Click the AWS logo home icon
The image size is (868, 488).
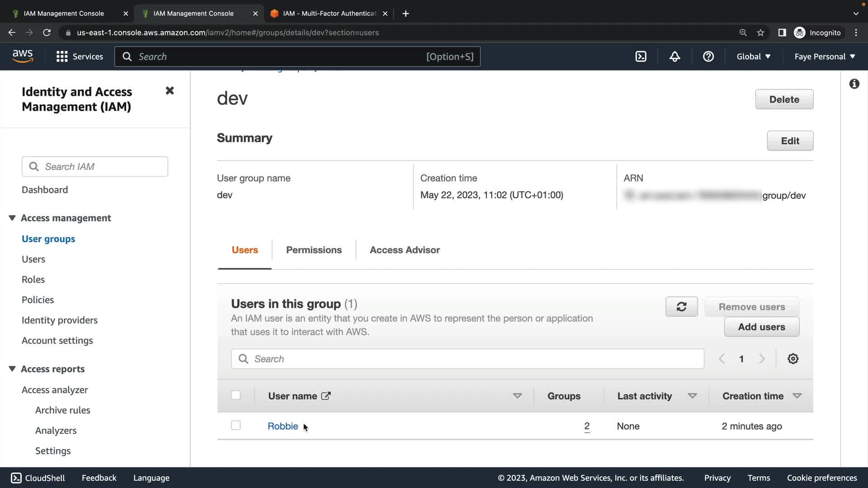pos(23,56)
